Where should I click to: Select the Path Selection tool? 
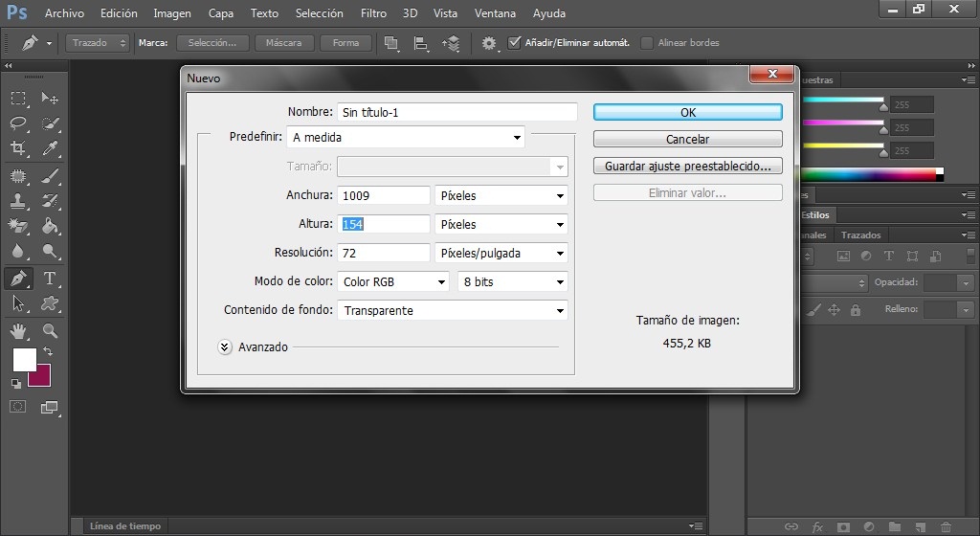point(18,303)
